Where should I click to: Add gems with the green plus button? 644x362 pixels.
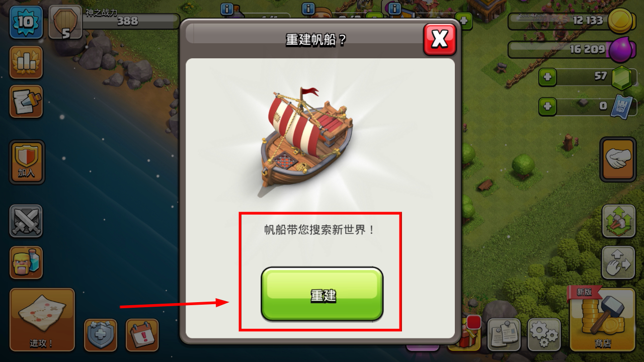click(548, 78)
